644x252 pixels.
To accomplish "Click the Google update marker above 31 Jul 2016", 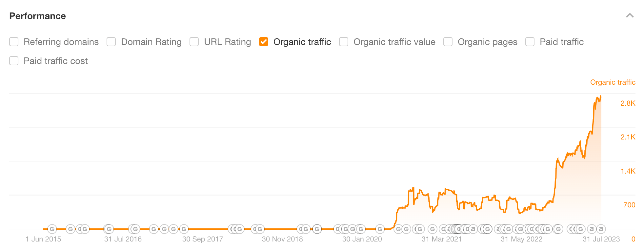I will (109, 229).
